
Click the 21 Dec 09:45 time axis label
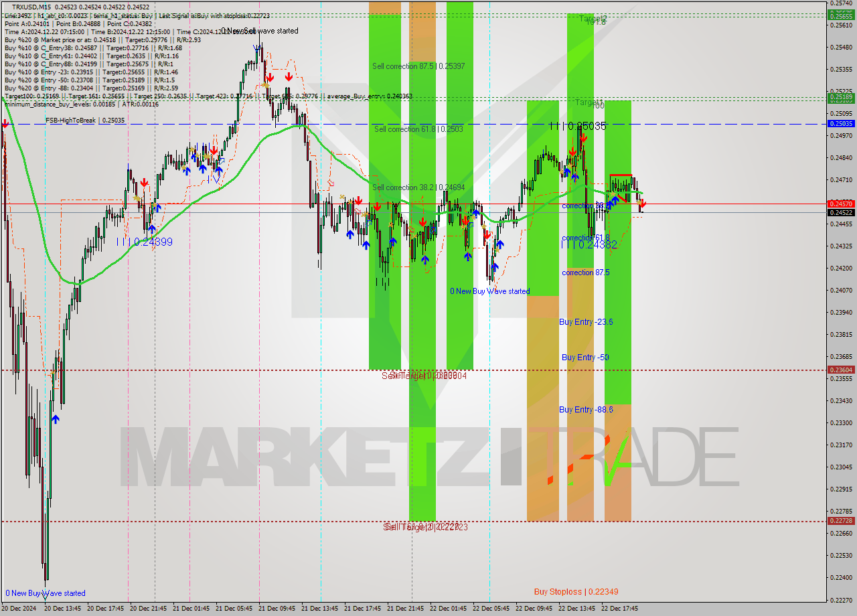point(277,609)
